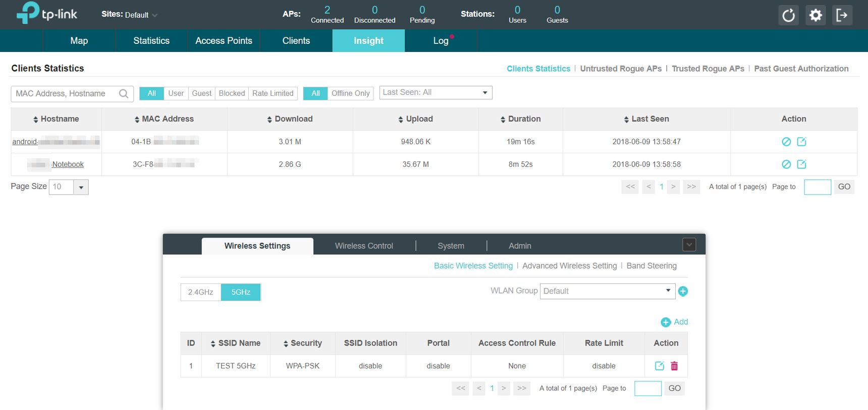Switch to 5GHz band
The width and height of the screenshot is (868, 410).
241,292
